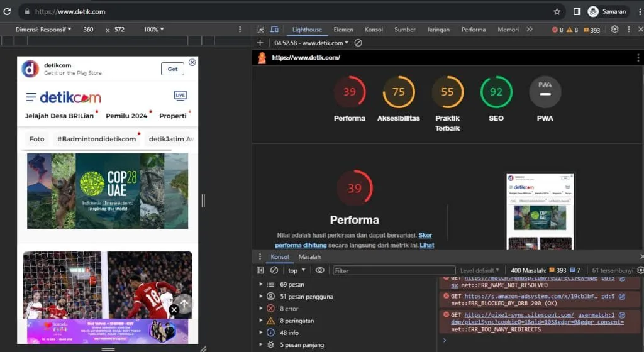The height and width of the screenshot is (352, 644).
Task: Open the Dimensi: Responsif dropdown
Action: pyautogui.click(x=43, y=30)
